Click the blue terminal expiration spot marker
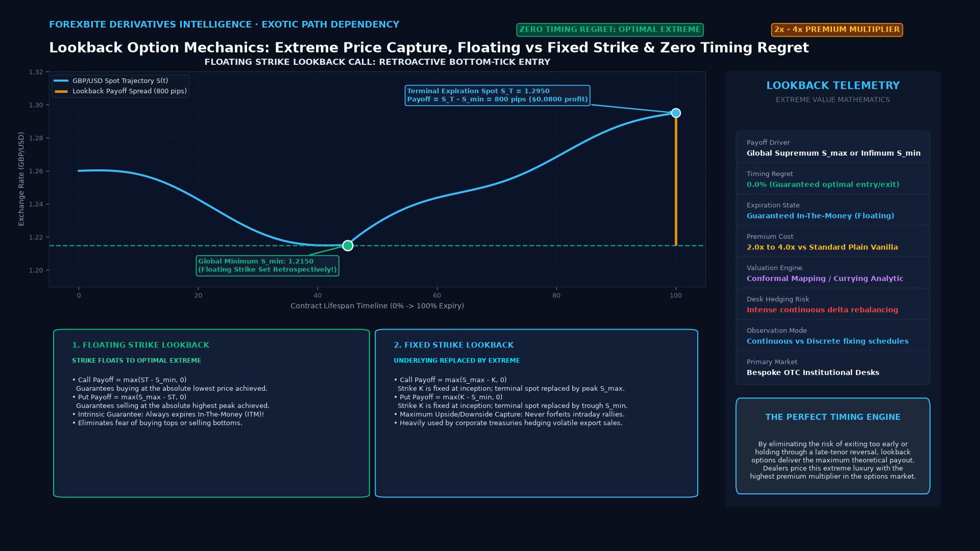980x551 pixels. point(676,113)
